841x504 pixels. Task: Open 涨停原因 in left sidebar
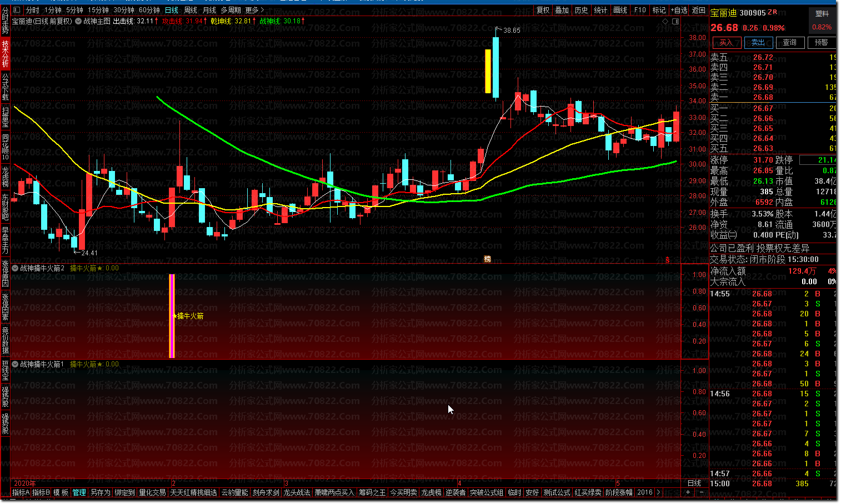pyautogui.click(x=5, y=273)
